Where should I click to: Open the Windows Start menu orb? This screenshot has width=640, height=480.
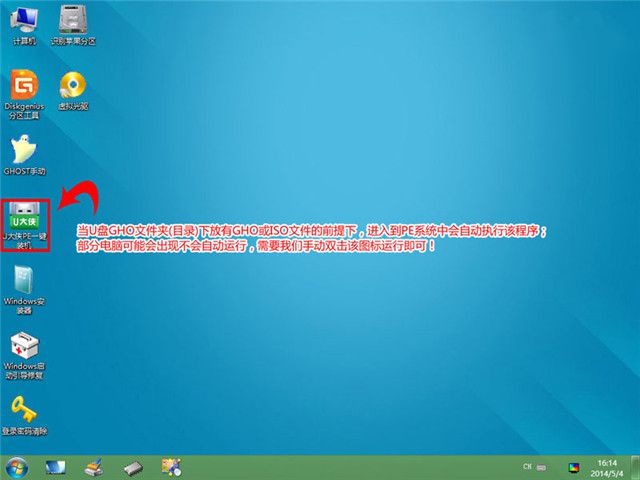click(17, 467)
